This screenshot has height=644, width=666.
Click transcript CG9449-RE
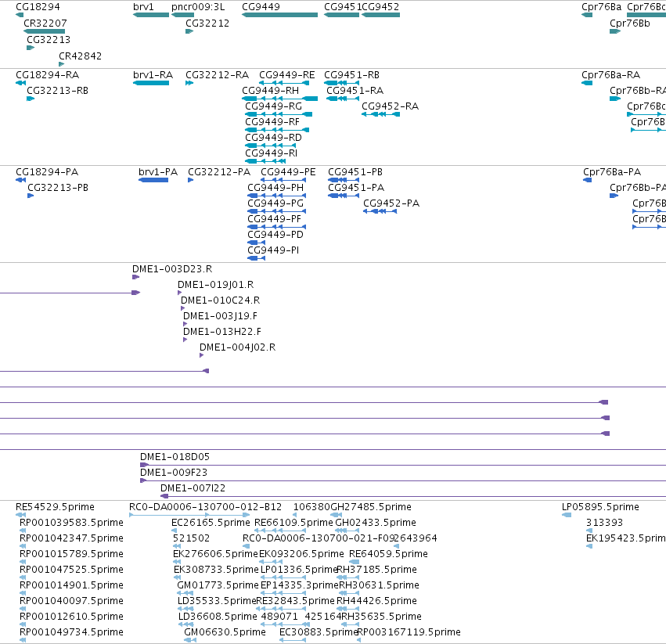tap(286, 75)
